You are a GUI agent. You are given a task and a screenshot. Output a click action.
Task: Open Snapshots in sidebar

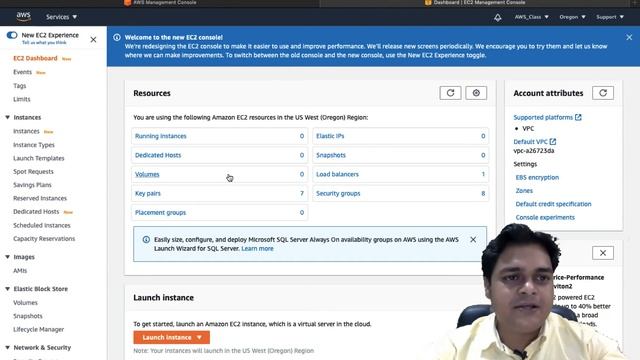27,316
